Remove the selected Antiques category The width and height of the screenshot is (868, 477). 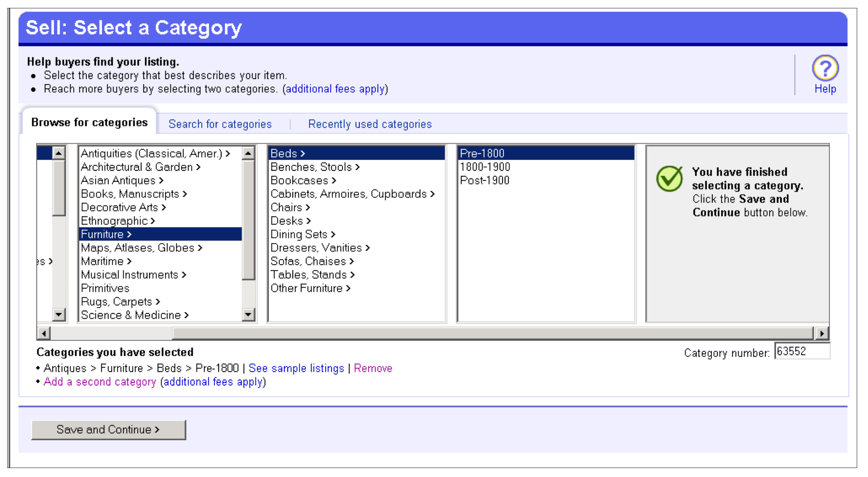click(x=373, y=368)
